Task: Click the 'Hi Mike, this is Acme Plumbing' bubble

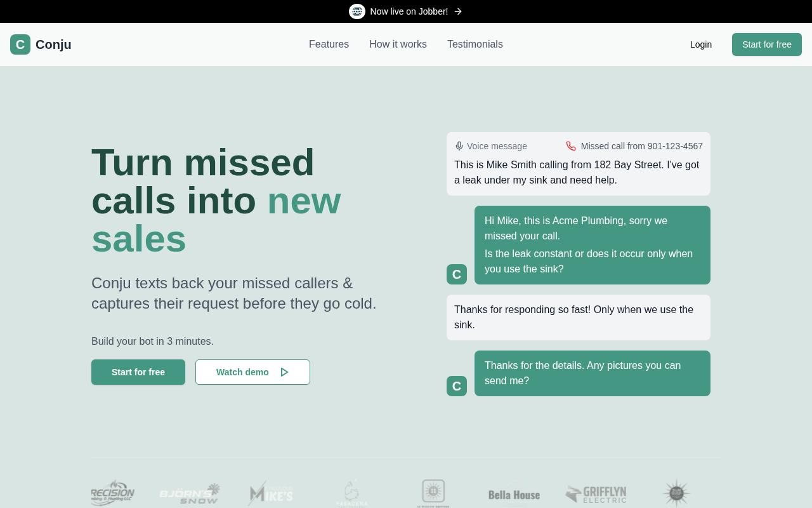Action: pos(593,245)
